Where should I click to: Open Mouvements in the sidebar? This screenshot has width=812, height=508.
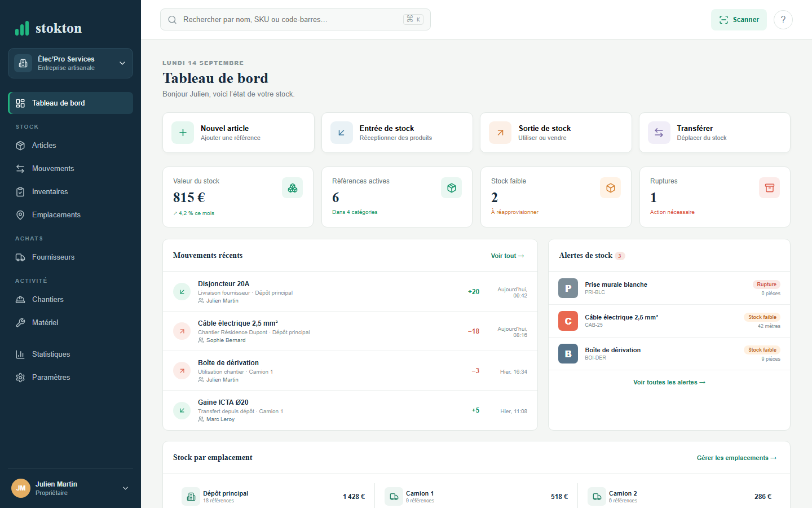[x=70, y=169]
